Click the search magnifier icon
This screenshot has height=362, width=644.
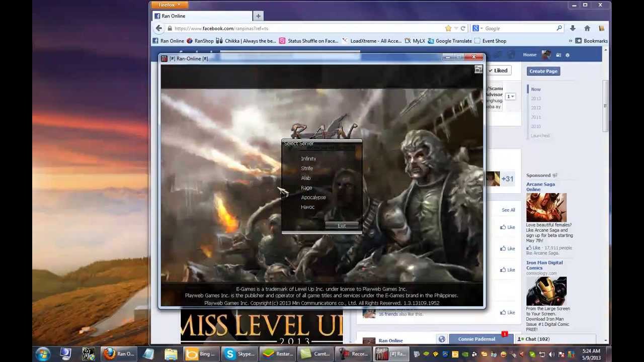tap(559, 29)
